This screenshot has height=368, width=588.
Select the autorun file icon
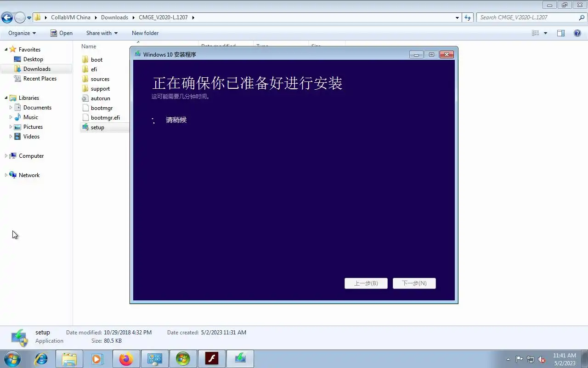85,98
